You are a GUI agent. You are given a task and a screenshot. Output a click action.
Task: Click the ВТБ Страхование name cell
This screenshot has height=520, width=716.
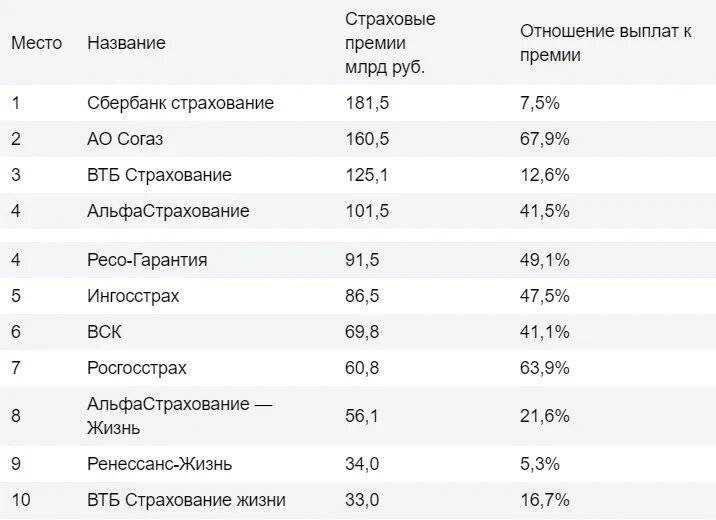pos(159,175)
